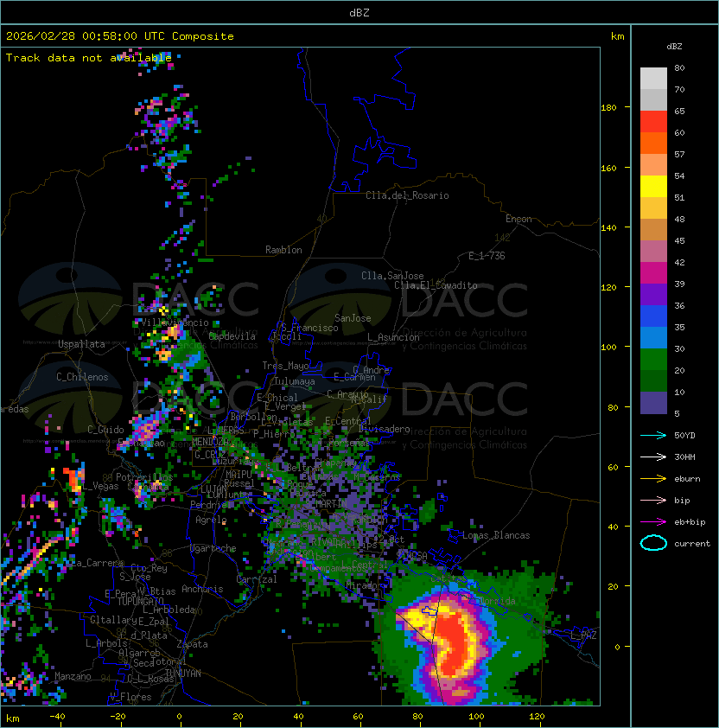Screen dimensions: 719x728
Task: Click the 'Encon' map label
Action: point(519,219)
